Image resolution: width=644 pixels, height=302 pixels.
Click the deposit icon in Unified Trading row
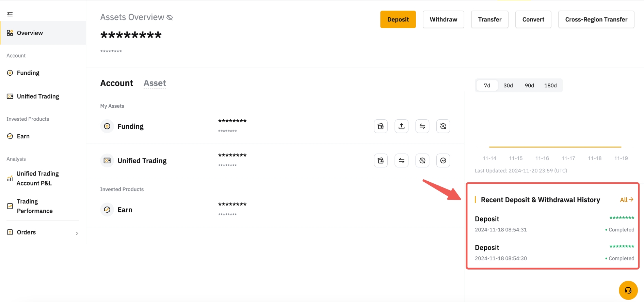[381, 161]
